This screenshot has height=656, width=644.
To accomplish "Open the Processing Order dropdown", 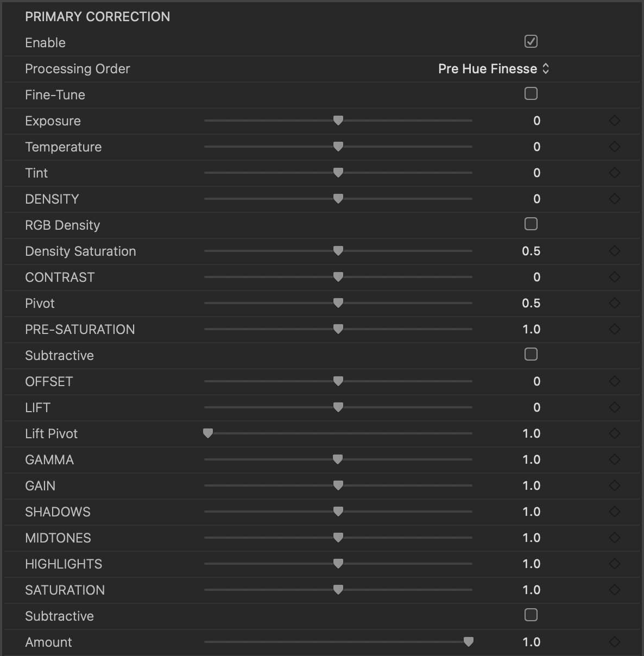I will click(494, 68).
